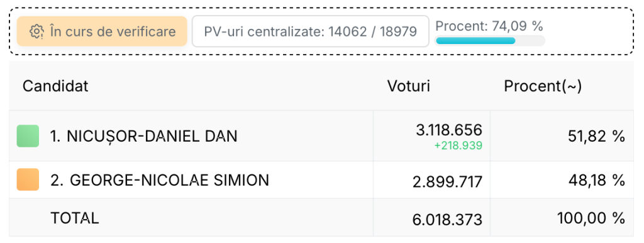Click the 'În curs de verificare' status button
Viewport: 644px width, 243px height.
(102, 31)
